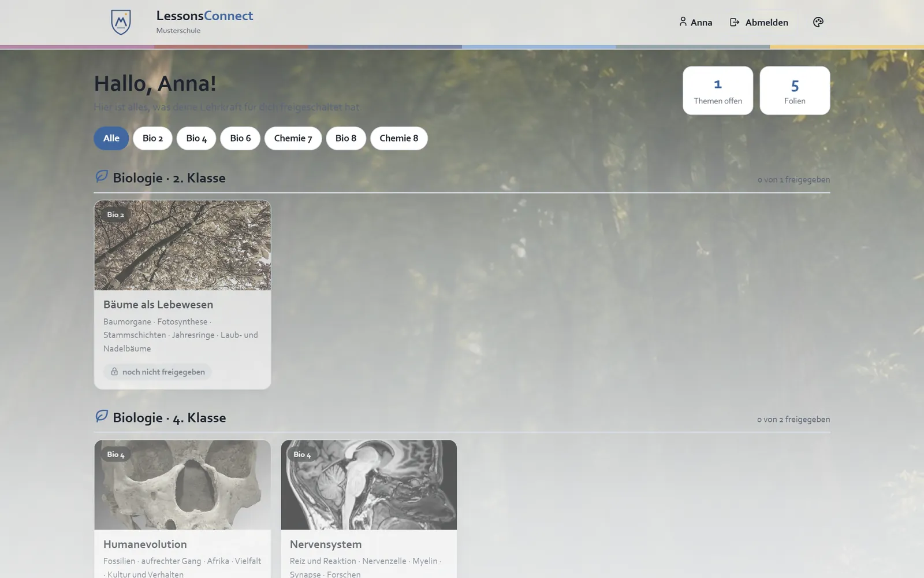Filter by Bio 4 chip
The height and width of the screenshot is (578, 924).
coord(196,138)
